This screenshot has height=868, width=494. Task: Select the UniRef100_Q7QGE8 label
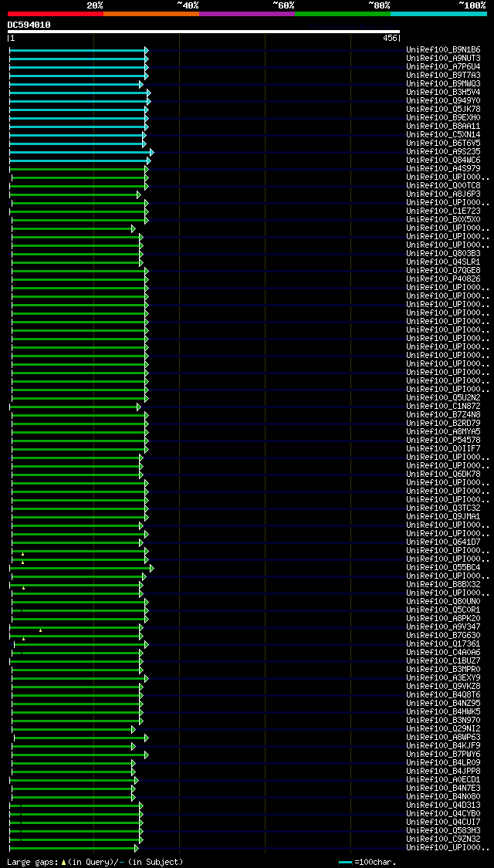pyautogui.click(x=443, y=271)
